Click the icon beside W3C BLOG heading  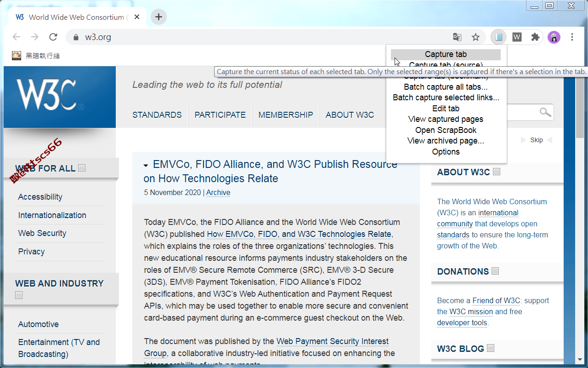[491, 348]
